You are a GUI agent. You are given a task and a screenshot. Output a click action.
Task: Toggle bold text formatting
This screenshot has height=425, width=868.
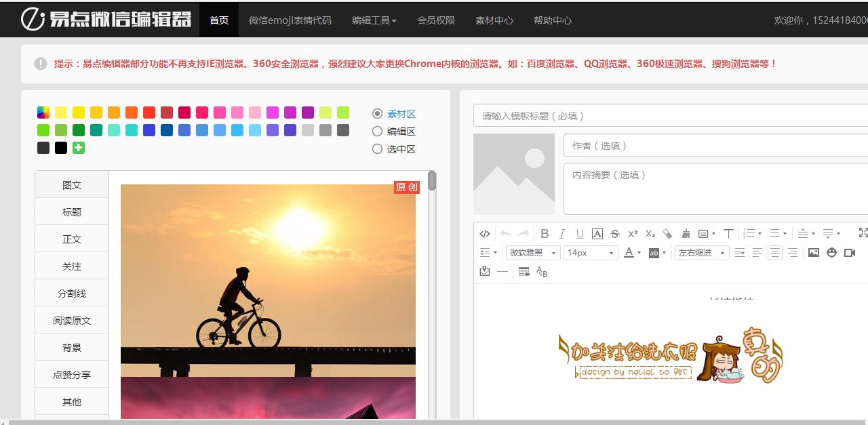pyautogui.click(x=545, y=233)
